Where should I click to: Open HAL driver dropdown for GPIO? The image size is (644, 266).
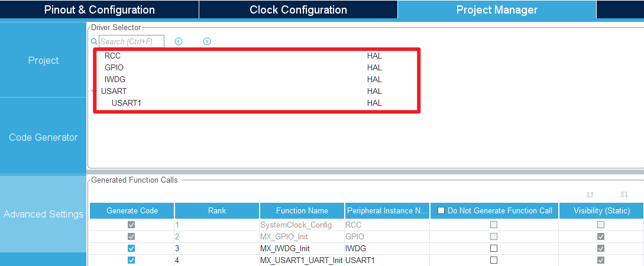pos(374,68)
